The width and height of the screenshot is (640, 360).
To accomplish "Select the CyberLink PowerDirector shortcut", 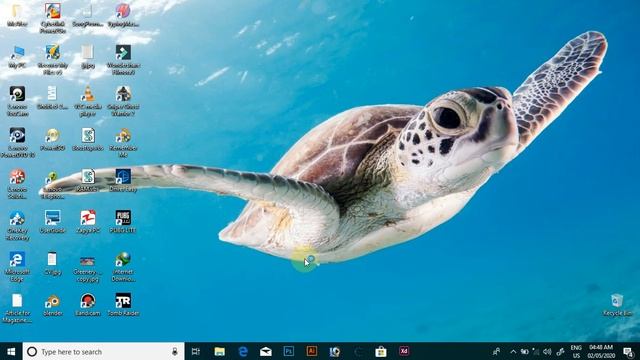I will [x=53, y=18].
